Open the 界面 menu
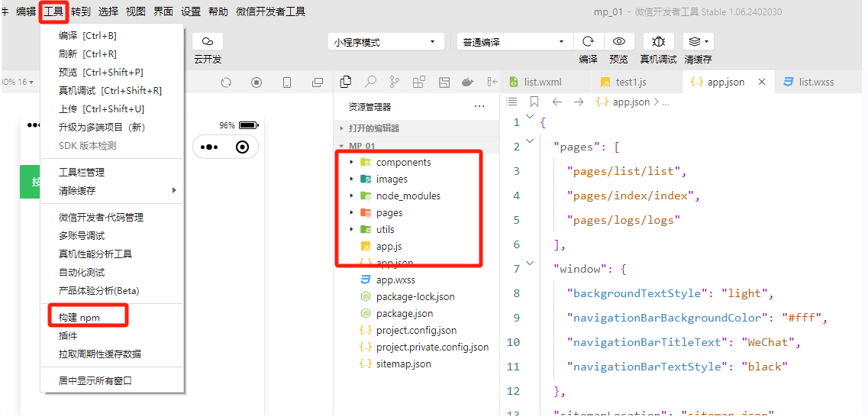868x417 pixels. coord(163,11)
